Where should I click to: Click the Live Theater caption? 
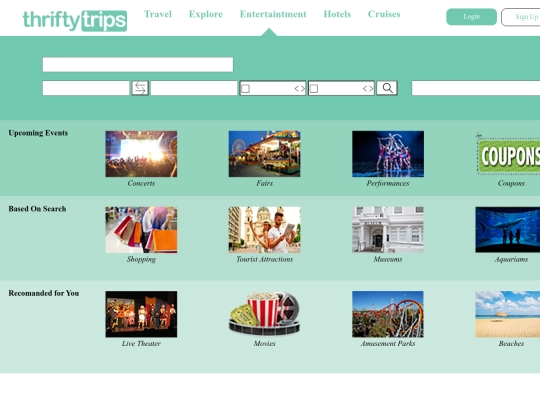tap(141, 343)
